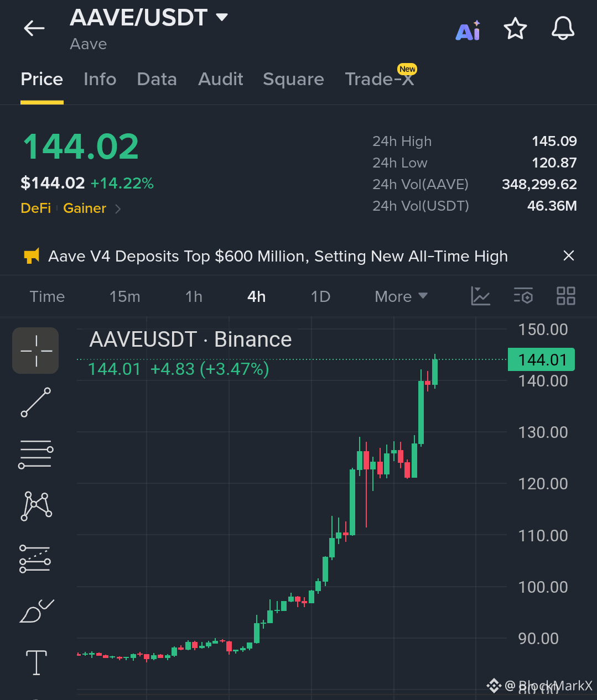Image resolution: width=597 pixels, height=700 pixels.
Task: Select the brush drawing tool
Action: coord(36,610)
